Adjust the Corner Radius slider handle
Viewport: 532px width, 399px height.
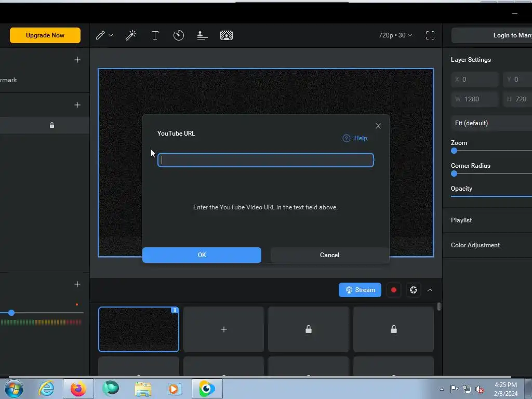(x=454, y=174)
